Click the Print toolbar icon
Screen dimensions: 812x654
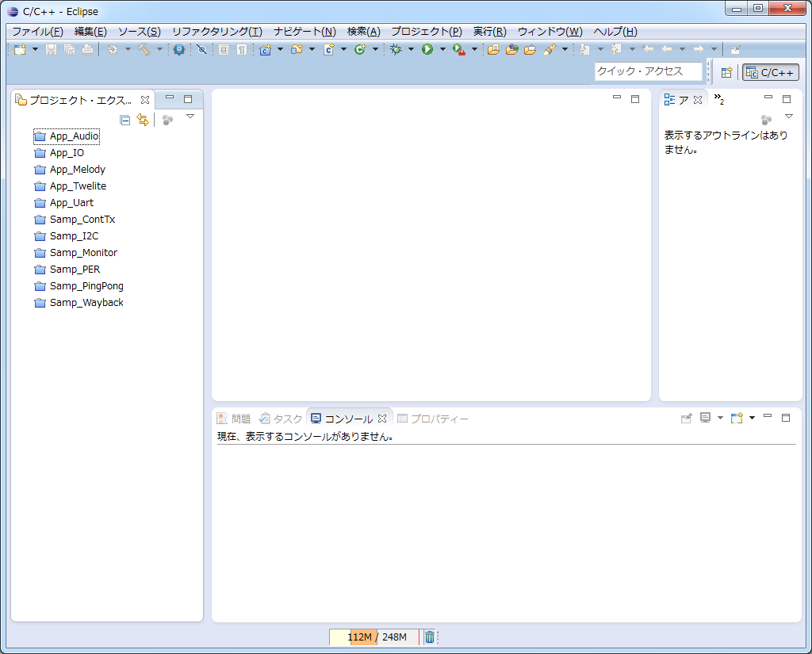[x=87, y=50]
